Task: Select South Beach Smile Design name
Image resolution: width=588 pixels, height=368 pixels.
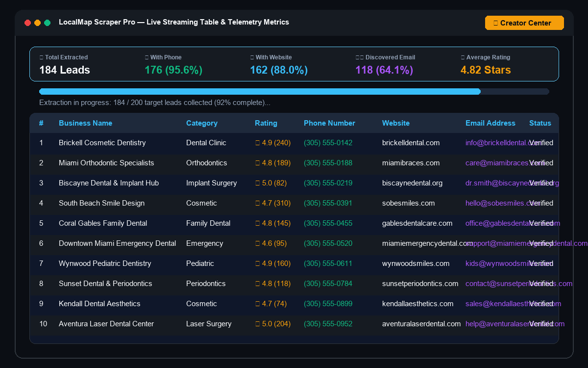Action: pyautogui.click(x=101, y=203)
